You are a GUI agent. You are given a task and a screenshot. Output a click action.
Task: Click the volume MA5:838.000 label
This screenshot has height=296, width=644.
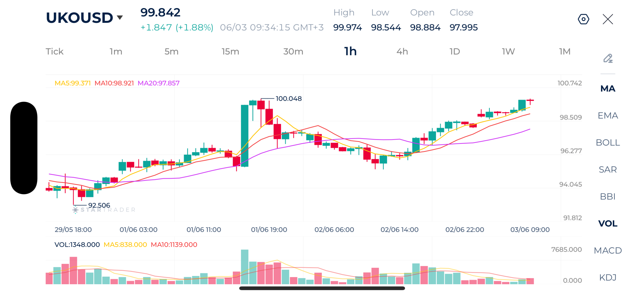tap(125, 244)
